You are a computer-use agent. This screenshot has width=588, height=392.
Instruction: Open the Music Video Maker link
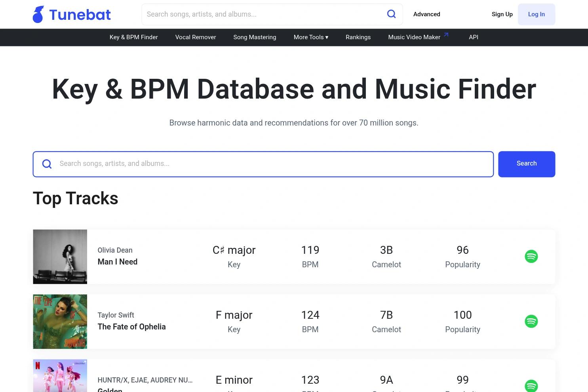pyautogui.click(x=414, y=37)
